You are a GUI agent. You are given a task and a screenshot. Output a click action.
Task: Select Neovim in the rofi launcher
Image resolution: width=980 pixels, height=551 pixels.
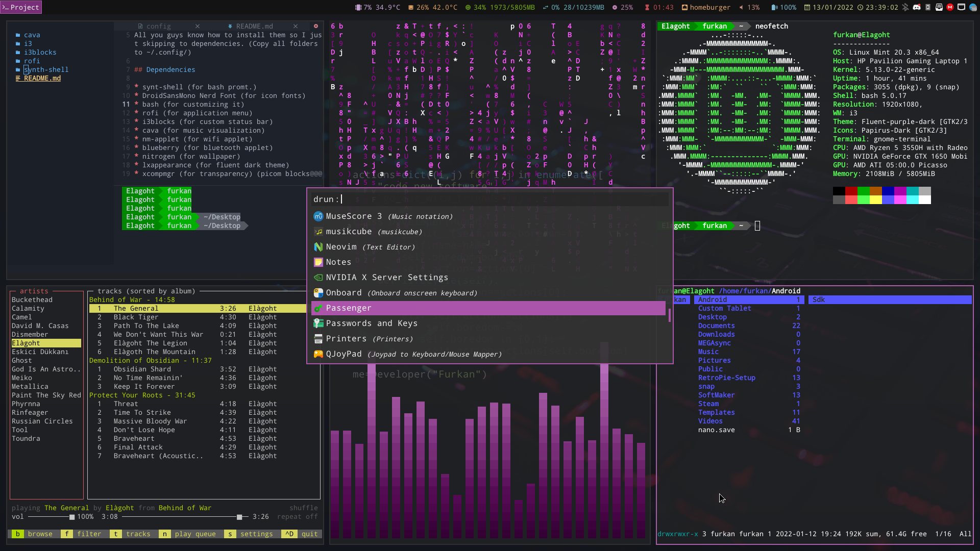341,247
